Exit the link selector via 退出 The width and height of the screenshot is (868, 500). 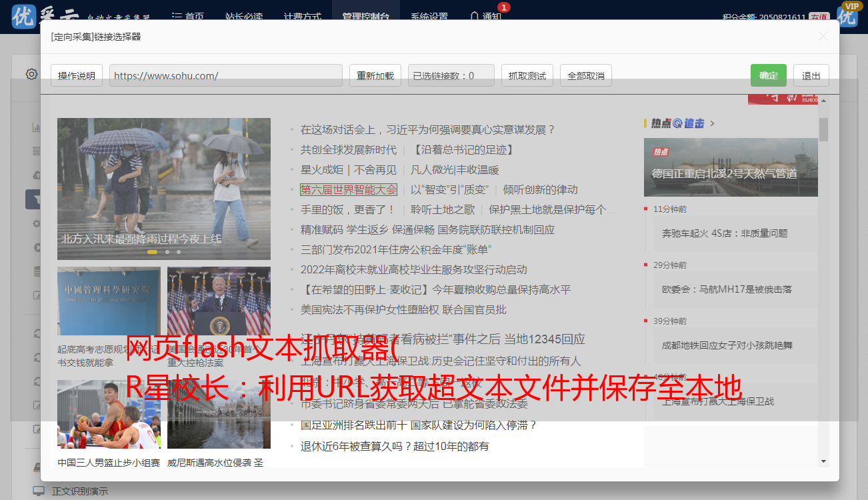(811, 75)
